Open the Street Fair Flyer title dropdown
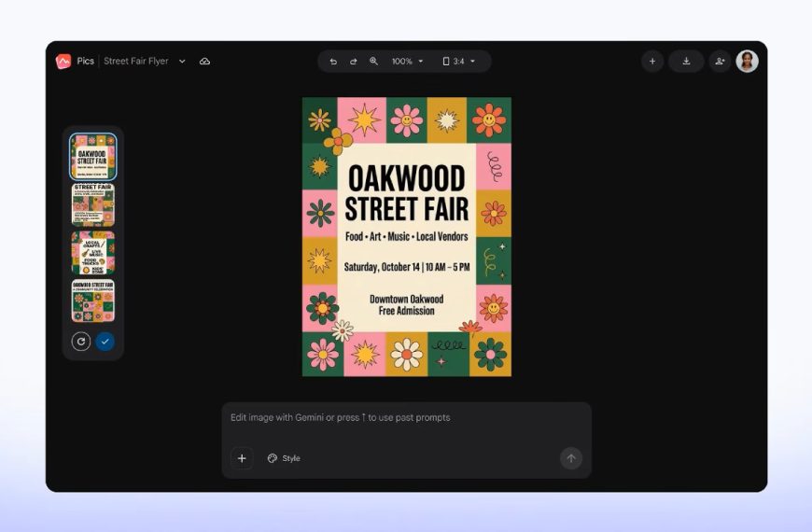The height and width of the screenshot is (532, 812). (182, 61)
